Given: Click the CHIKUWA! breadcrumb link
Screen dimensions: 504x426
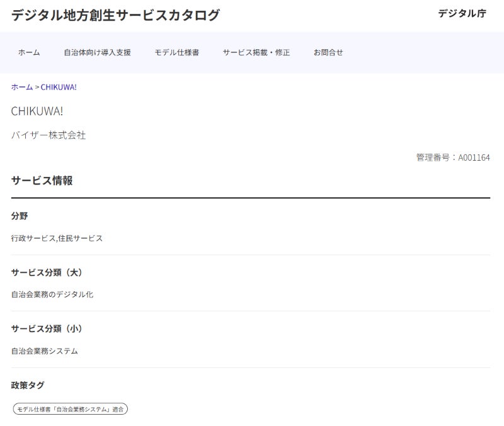Looking at the screenshot, I should tap(59, 87).
